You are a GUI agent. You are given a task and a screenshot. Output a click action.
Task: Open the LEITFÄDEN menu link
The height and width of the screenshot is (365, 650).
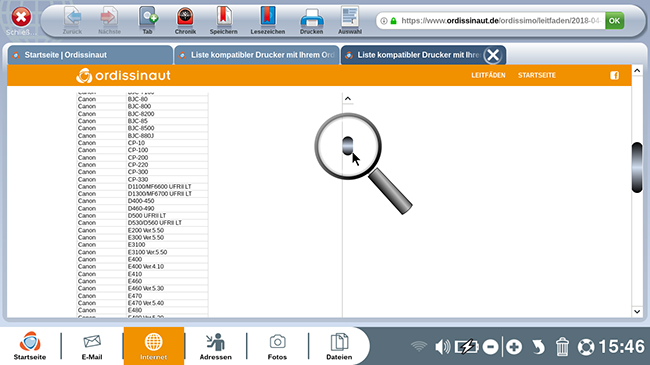[x=488, y=75]
